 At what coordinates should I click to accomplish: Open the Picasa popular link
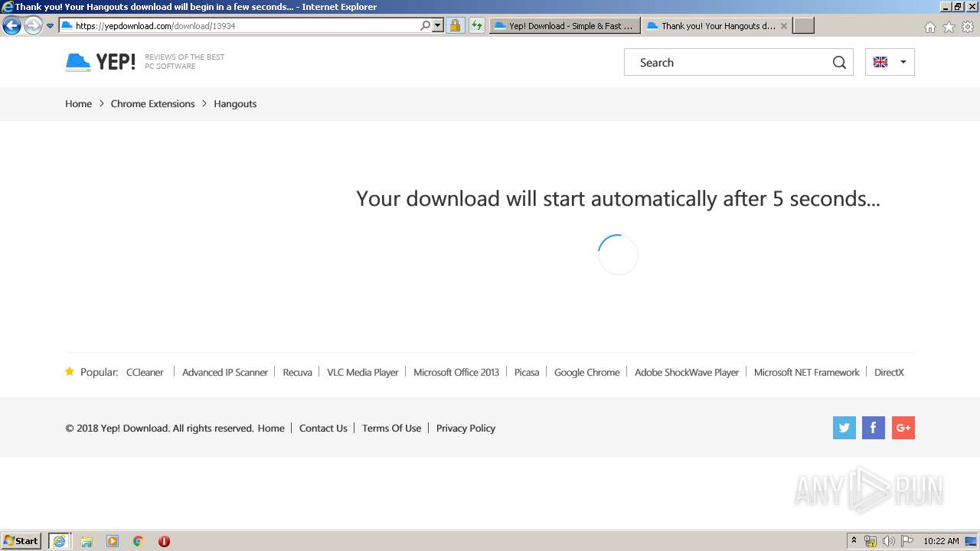coord(527,373)
